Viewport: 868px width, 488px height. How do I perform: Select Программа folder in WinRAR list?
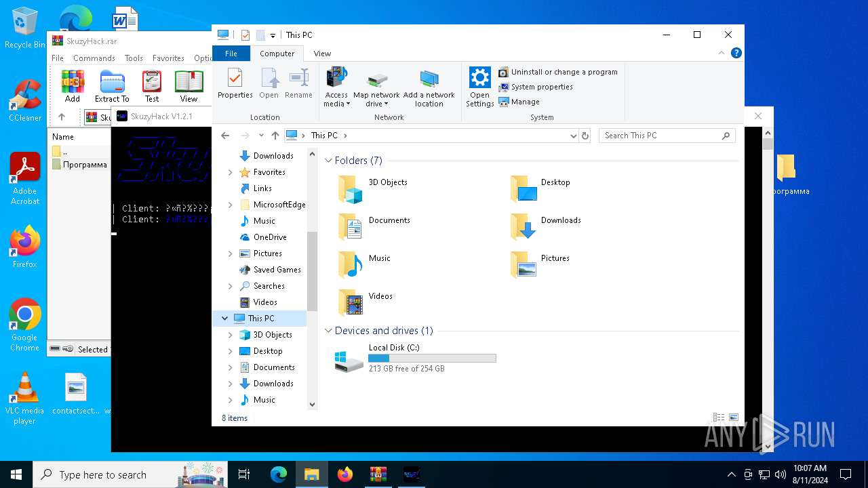pos(79,165)
